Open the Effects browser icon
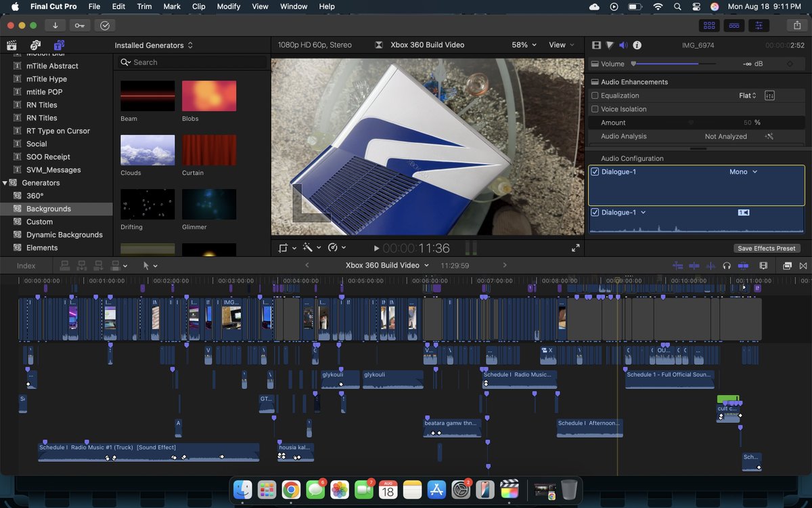812x508 pixels. click(788, 266)
